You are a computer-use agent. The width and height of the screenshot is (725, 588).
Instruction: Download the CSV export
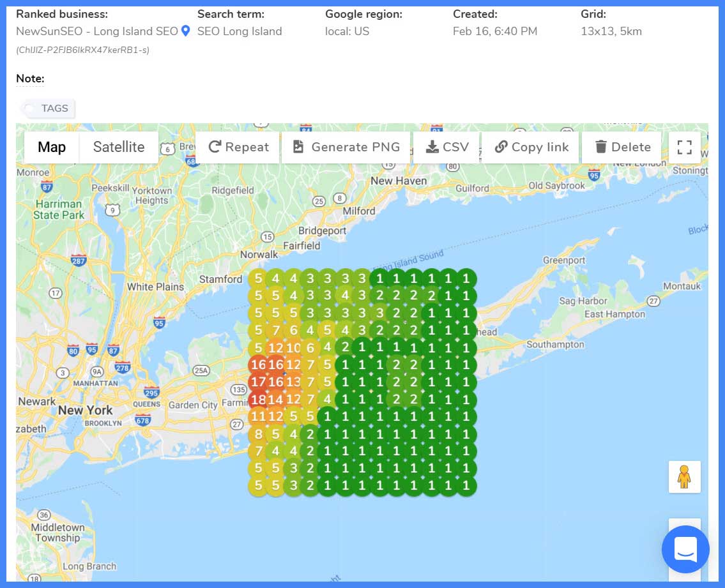(x=447, y=147)
